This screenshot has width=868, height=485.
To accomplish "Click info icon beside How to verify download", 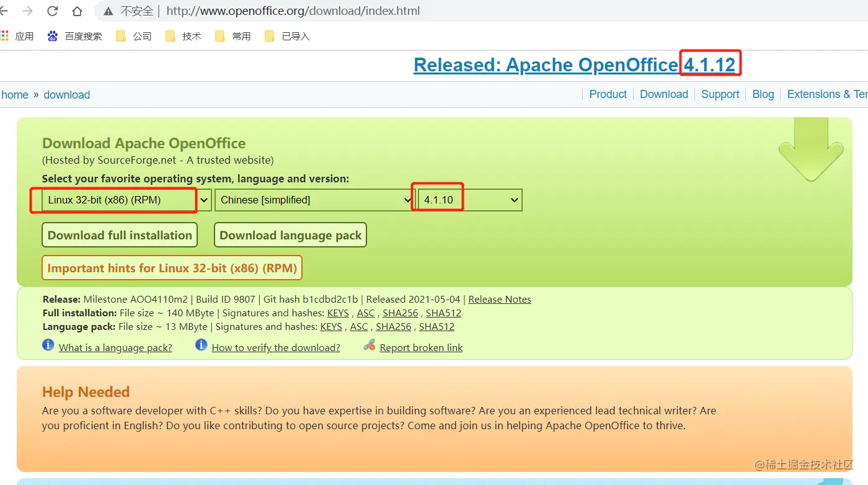I will (201, 345).
